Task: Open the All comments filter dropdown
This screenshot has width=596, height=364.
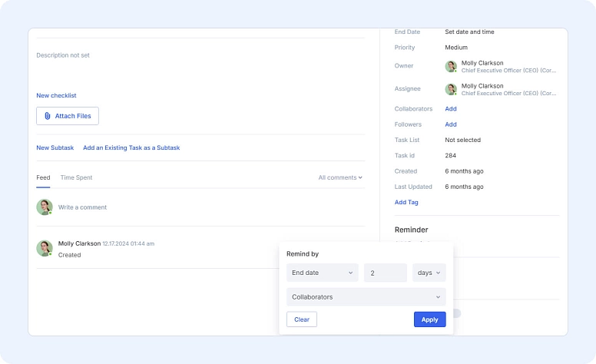Action: [x=340, y=177]
